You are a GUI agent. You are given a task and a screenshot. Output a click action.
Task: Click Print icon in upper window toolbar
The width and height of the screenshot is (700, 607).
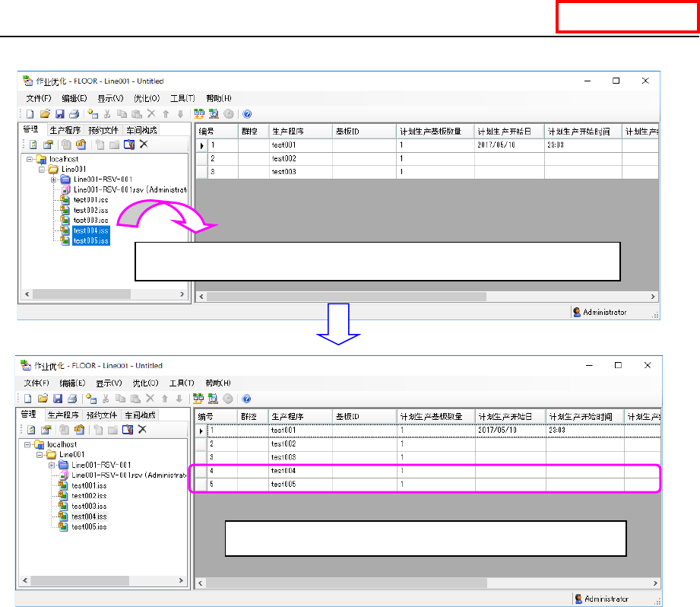pyautogui.click(x=74, y=114)
